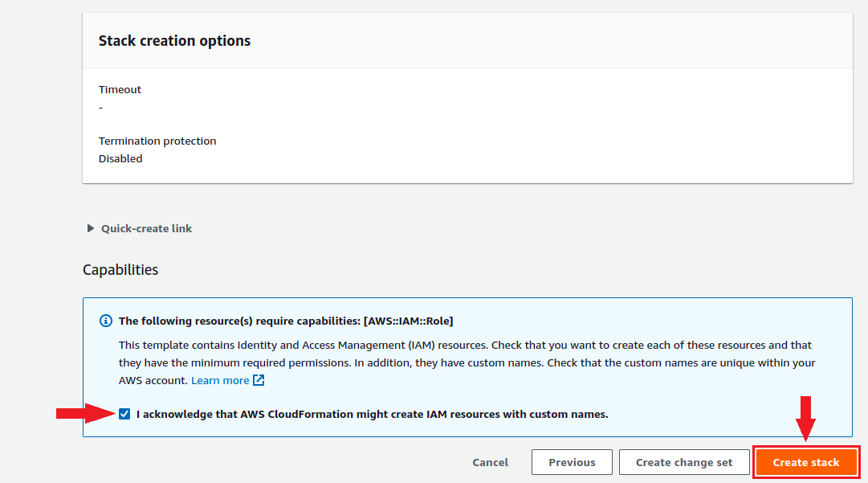Click the Quick-create link section label
This screenshot has width=868, height=483.
(146, 228)
